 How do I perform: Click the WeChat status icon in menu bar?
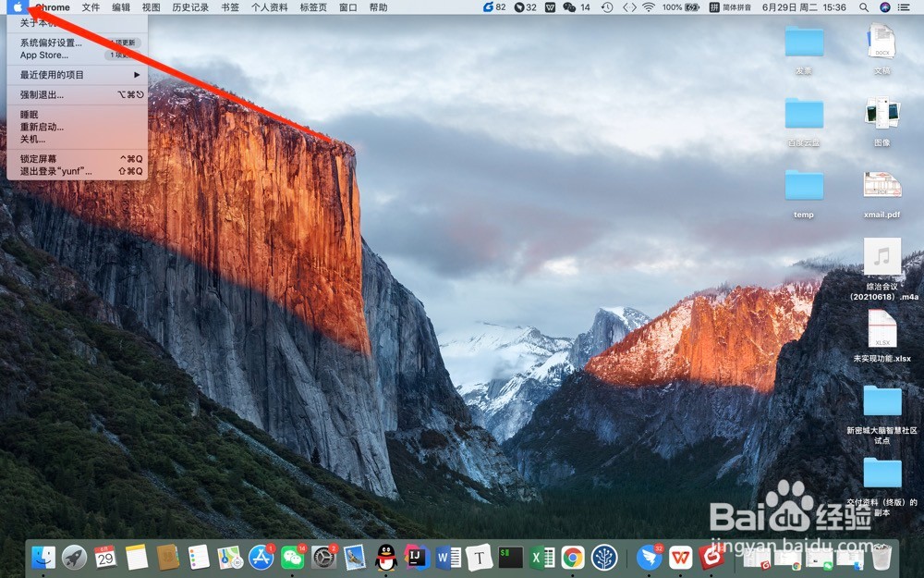[x=569, y=7]
